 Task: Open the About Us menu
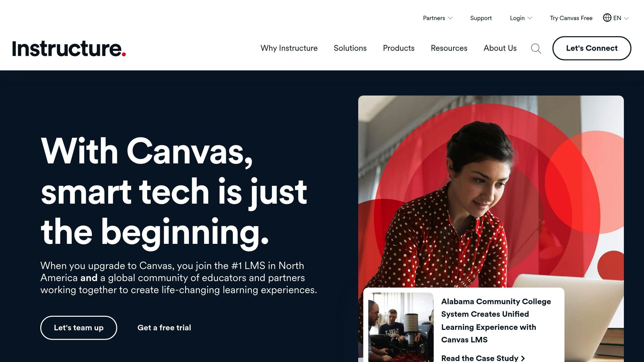500,48
